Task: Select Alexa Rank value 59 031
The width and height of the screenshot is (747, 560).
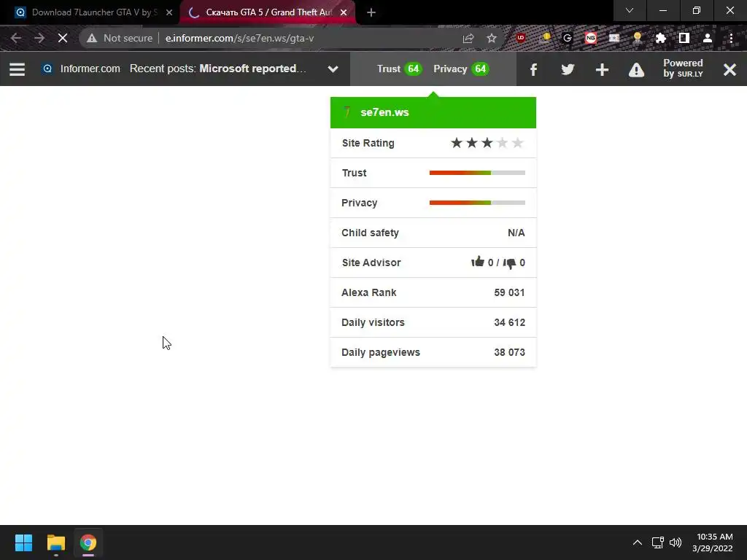Action: click(509, 292)
